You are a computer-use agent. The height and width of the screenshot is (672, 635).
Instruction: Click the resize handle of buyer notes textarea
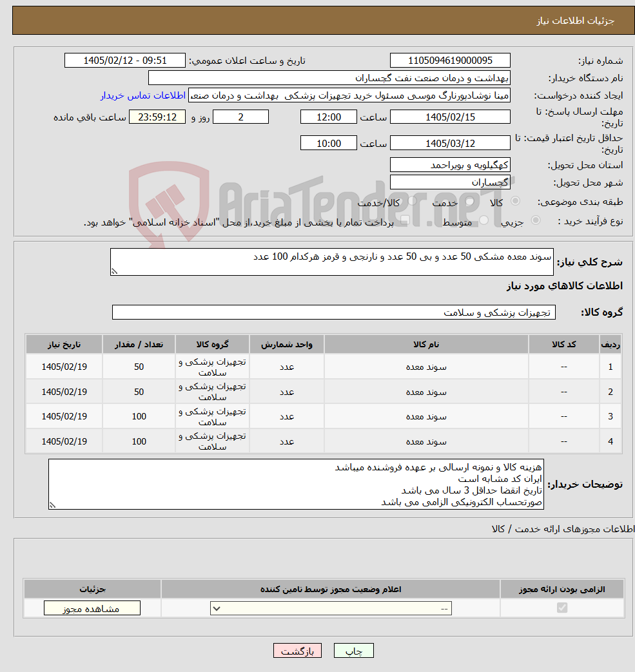pos(52,506)
